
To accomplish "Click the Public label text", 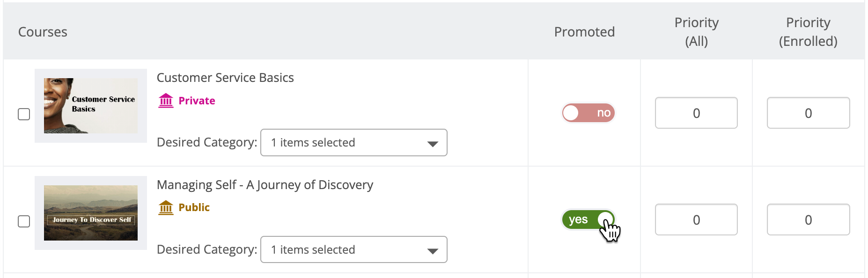I will point(194,207).
